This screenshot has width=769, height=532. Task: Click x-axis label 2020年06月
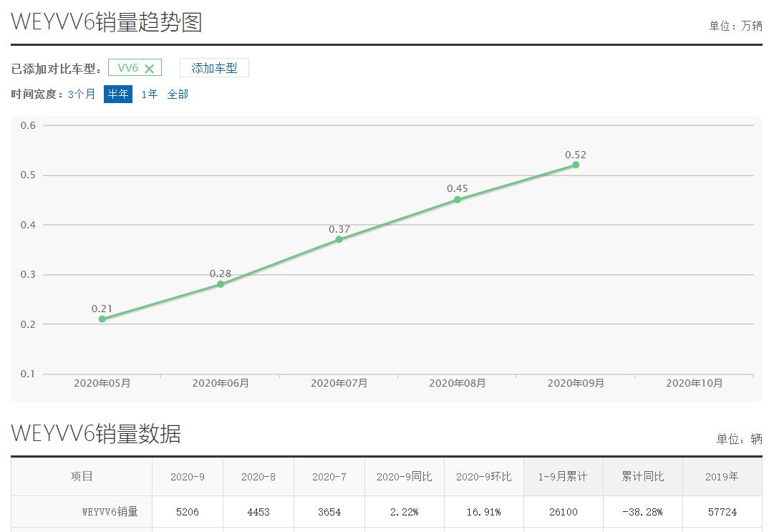221,383
